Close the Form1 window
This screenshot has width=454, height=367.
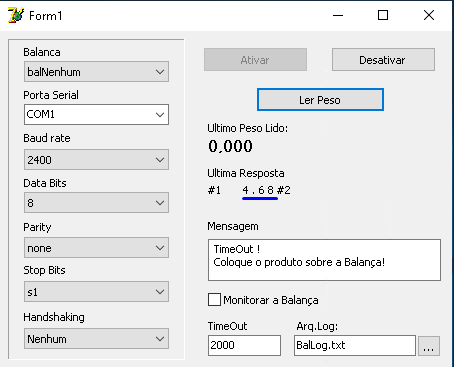(x=429, y=15)
